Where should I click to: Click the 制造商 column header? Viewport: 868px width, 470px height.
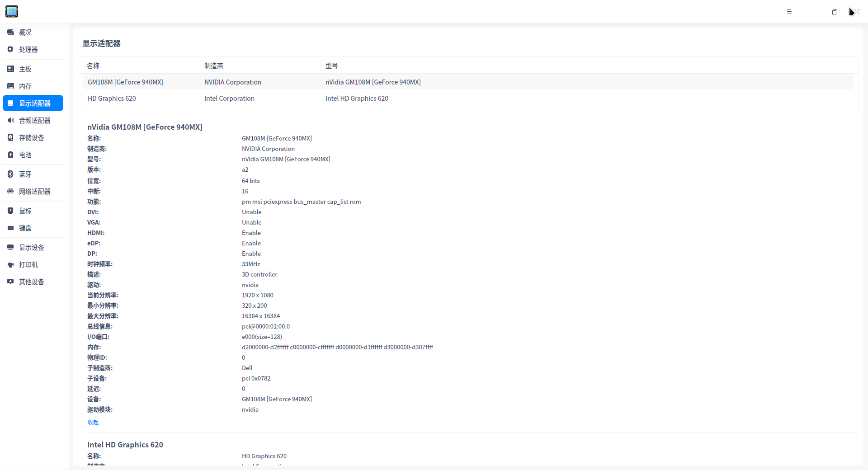(x=214, y=66)
